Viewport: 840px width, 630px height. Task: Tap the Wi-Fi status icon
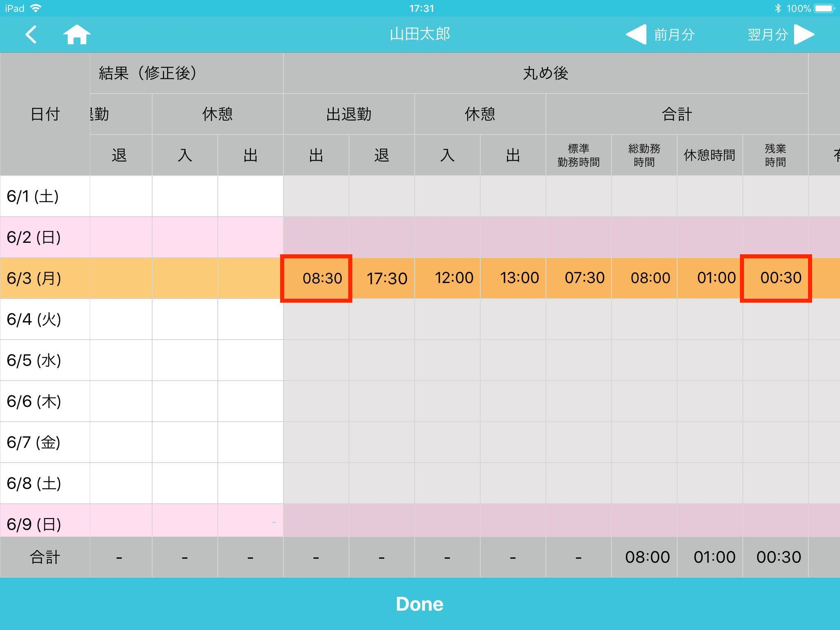(36, 8)
